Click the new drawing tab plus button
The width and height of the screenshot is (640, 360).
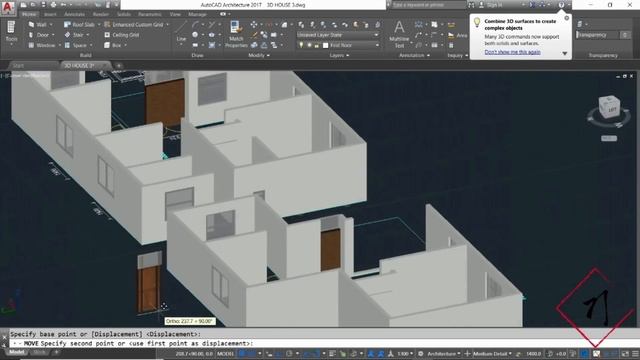click(118, 65)
